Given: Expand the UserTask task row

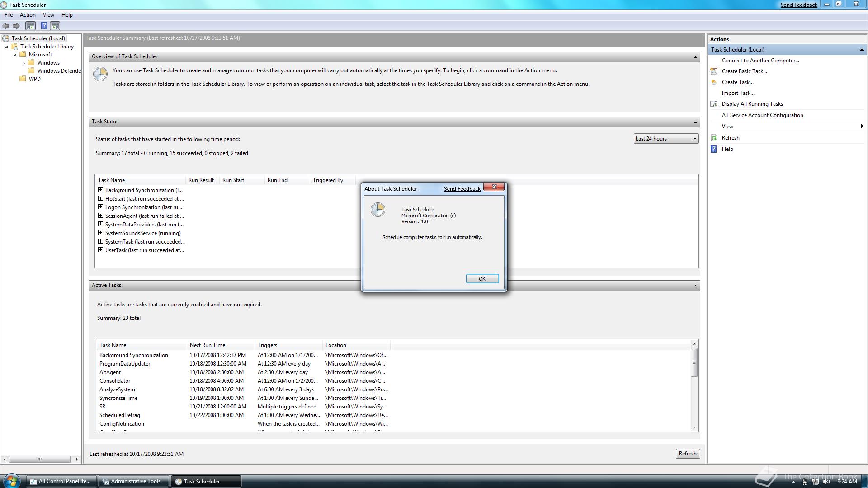Looking at the screenshot, I should tap(100, 250).
